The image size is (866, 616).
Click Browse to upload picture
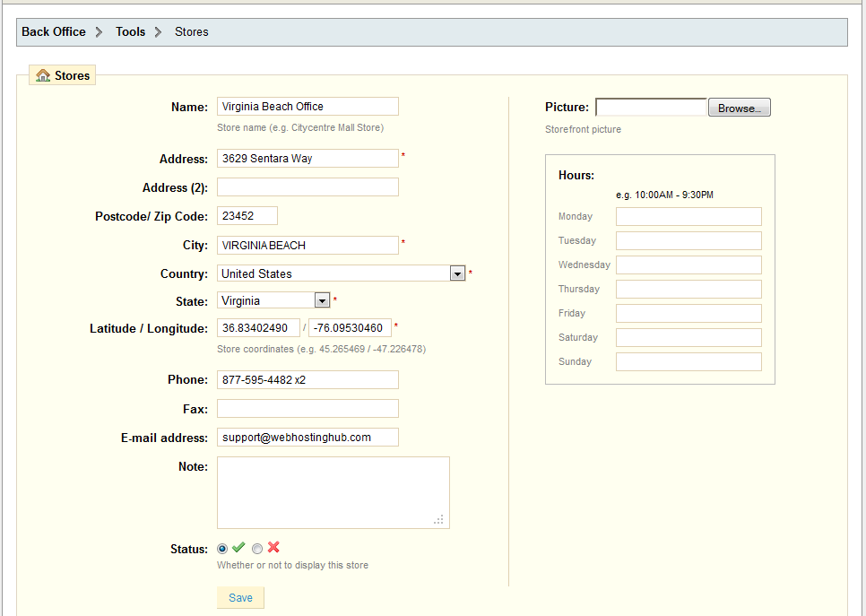pos(739,108)
